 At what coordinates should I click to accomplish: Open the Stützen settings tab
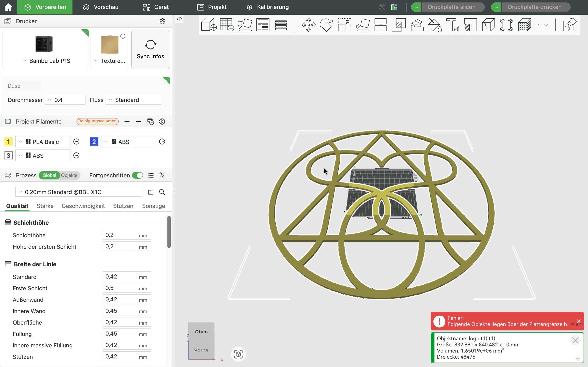(123, 206)
